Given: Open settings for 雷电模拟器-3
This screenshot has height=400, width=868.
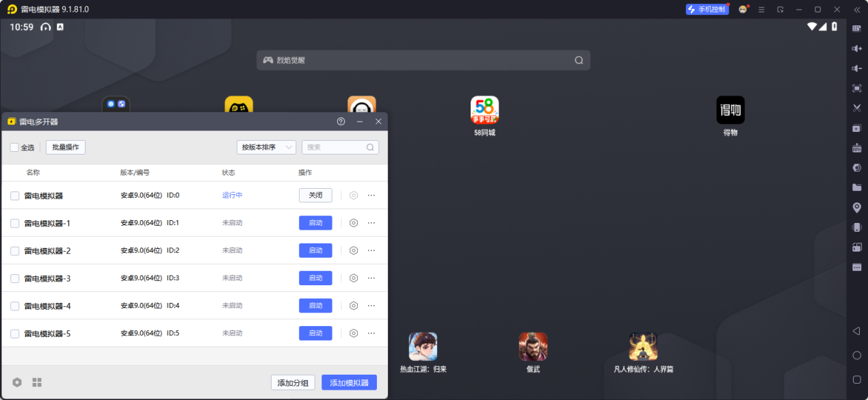Looking at the screenshot, I should [354, 278].
